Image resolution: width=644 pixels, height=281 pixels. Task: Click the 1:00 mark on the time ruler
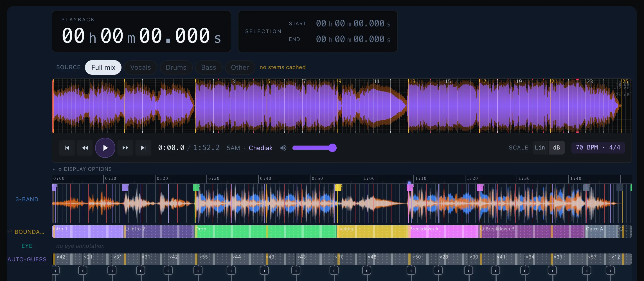369,178
